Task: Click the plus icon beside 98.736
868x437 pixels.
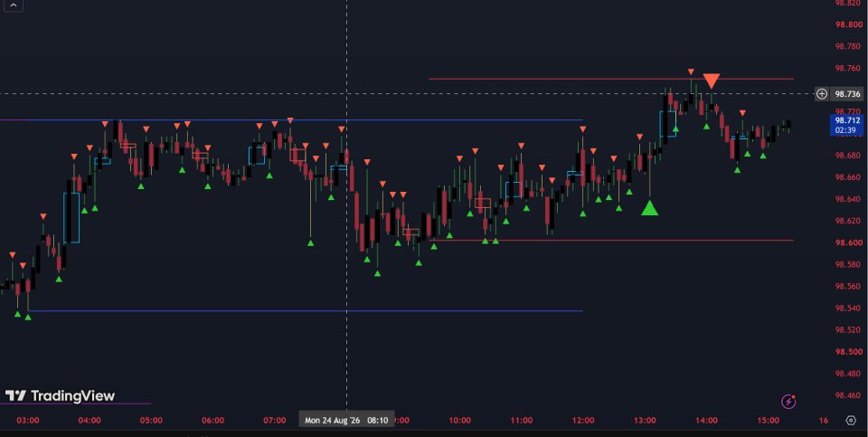Action: click(x=822, y=93)
